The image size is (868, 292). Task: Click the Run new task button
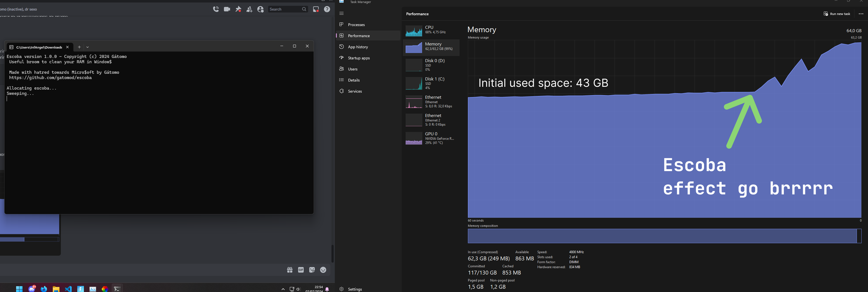(x=837, y=14)
